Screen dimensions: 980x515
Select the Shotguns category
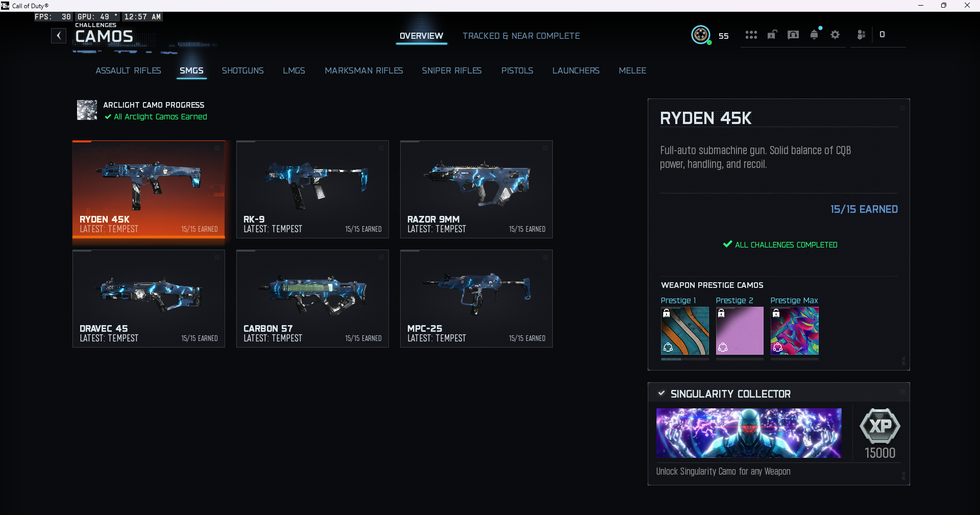coord(242,70)
